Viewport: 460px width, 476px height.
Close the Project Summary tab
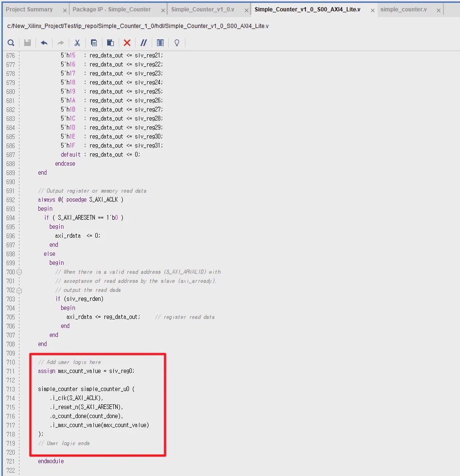click(x=64, y=10)
